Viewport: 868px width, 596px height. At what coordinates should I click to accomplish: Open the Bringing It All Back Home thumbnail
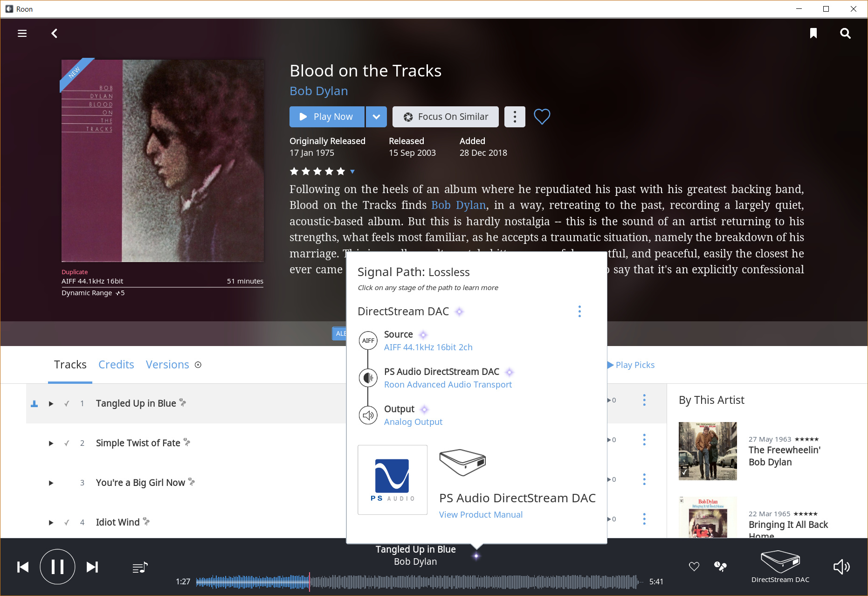pos(708,517)
